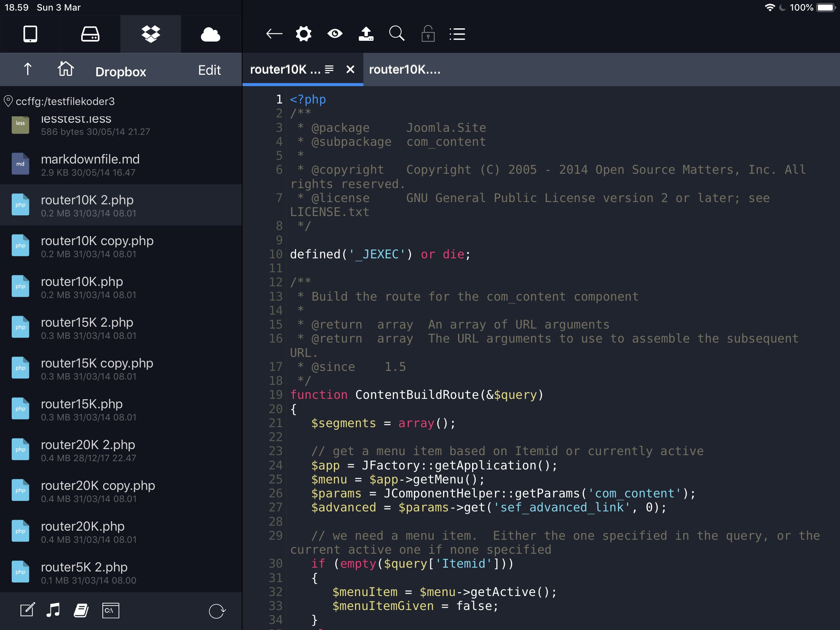Open router15K 2.php
Image resolution: width=840 pixels, height=630 pixels.
point(121,327)
